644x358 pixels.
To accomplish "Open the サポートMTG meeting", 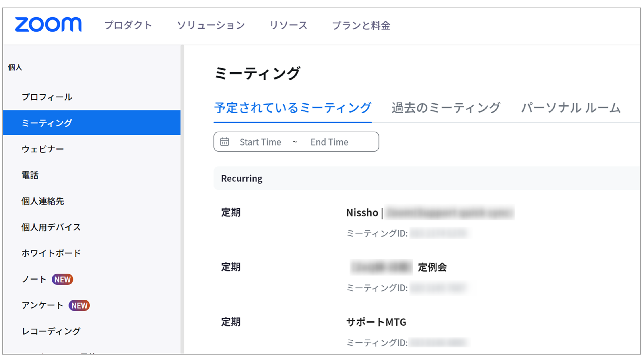I will tap(376, 322).
